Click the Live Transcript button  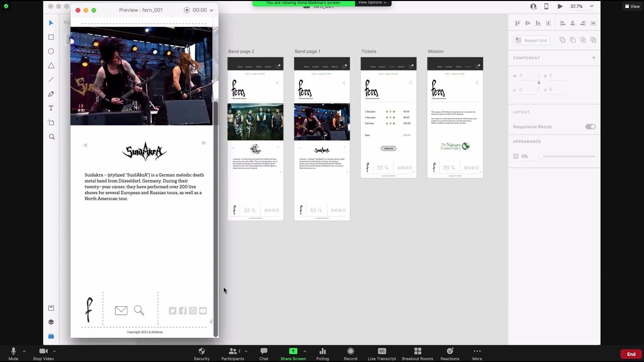[382, 353]
